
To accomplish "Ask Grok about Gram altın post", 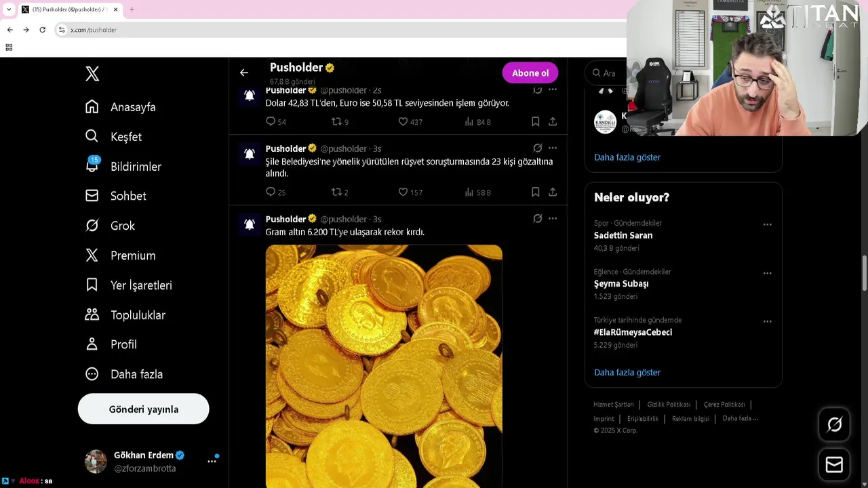I will [x=537, y=219].
